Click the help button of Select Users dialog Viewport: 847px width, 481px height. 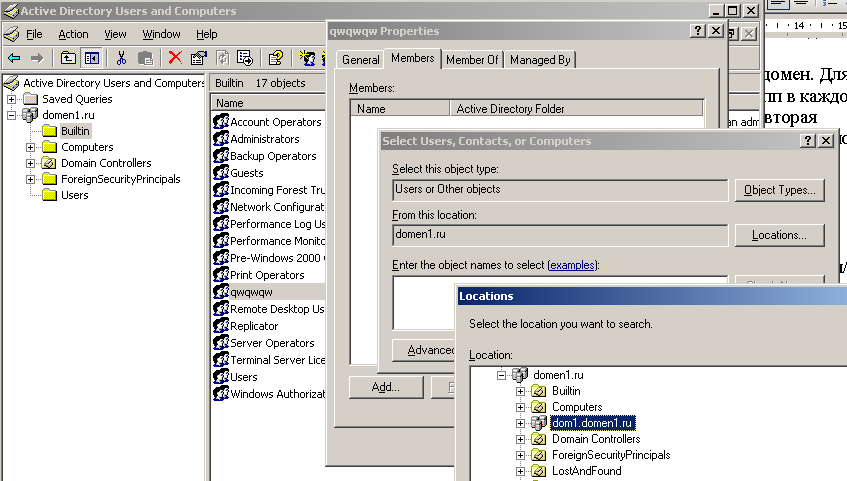click(807, 141)
